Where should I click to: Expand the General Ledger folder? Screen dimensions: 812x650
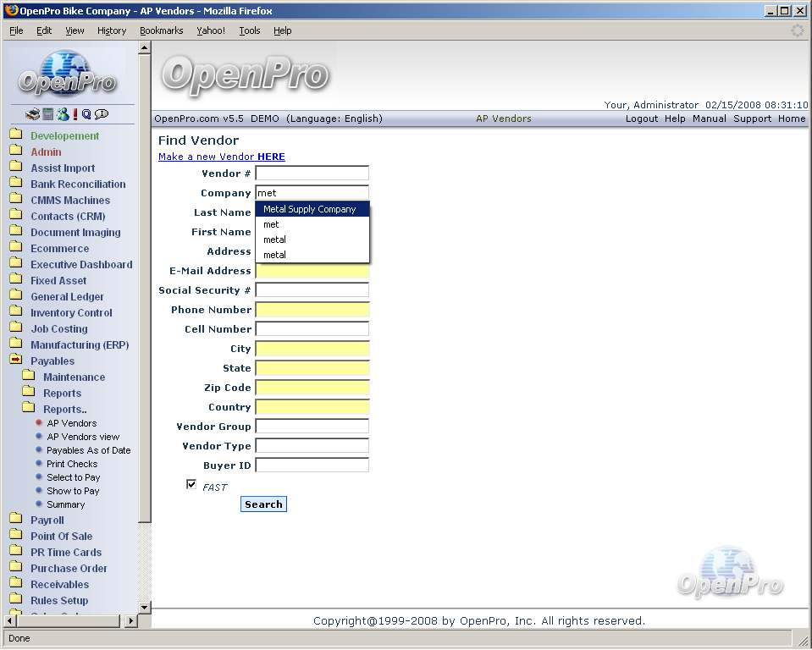[15, 296]
